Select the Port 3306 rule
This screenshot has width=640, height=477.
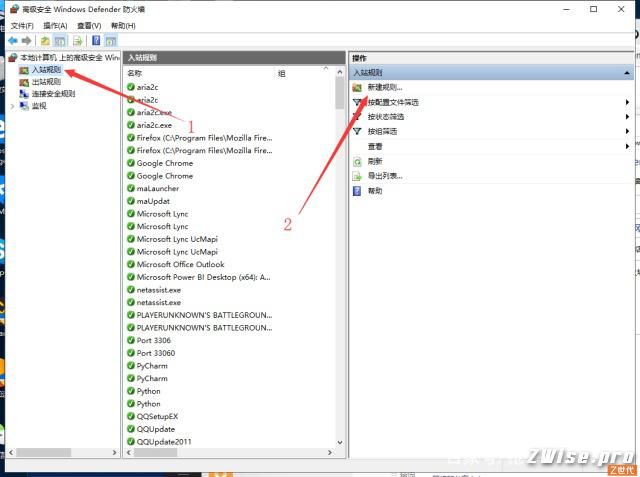tap(154, 340)
